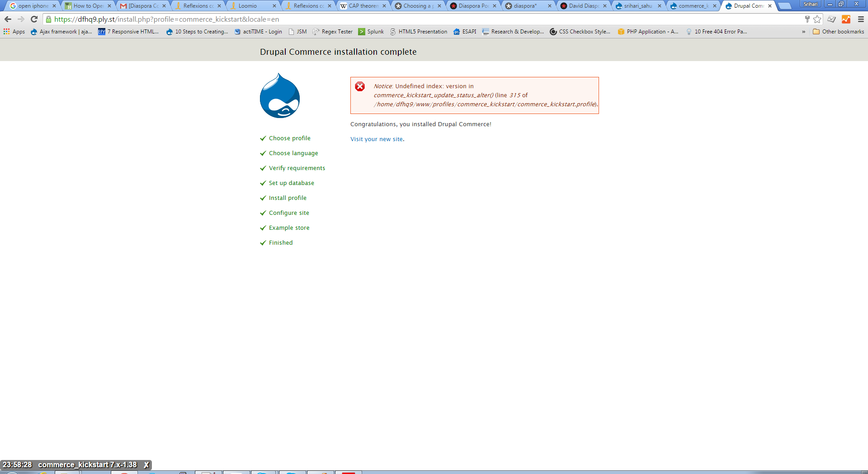Screen dimensions: 868x474
Task: Click the orange extension icon beside the address bar
Action: click(x=846, y=19)
